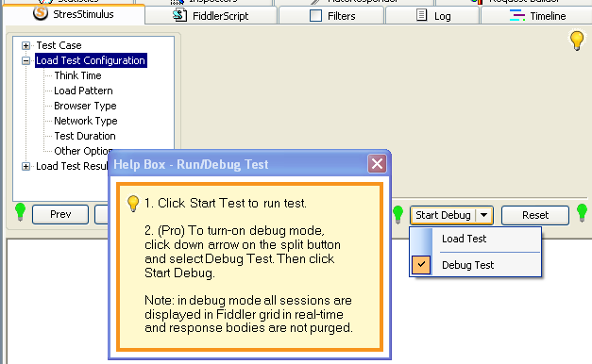Open the FiddlerScript tab
The width and height of the screenshot is (592, 364).
[x=211, y=16]
